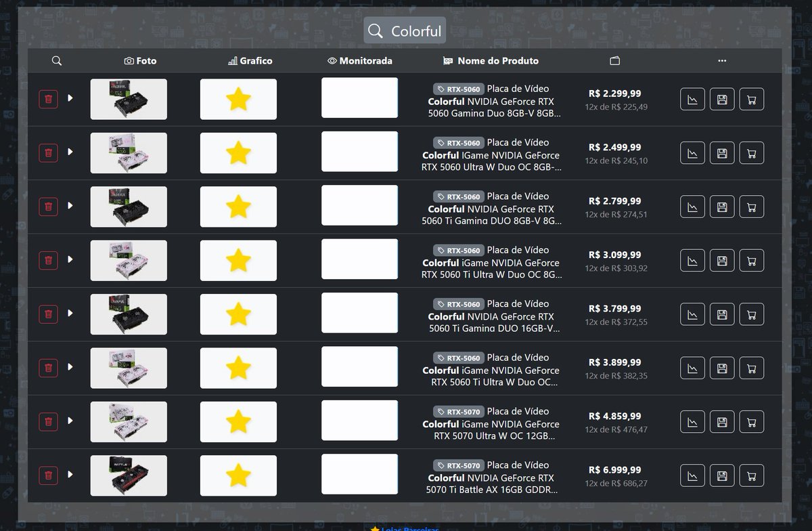Delete the R$ 2.499,99 product row

48,152
